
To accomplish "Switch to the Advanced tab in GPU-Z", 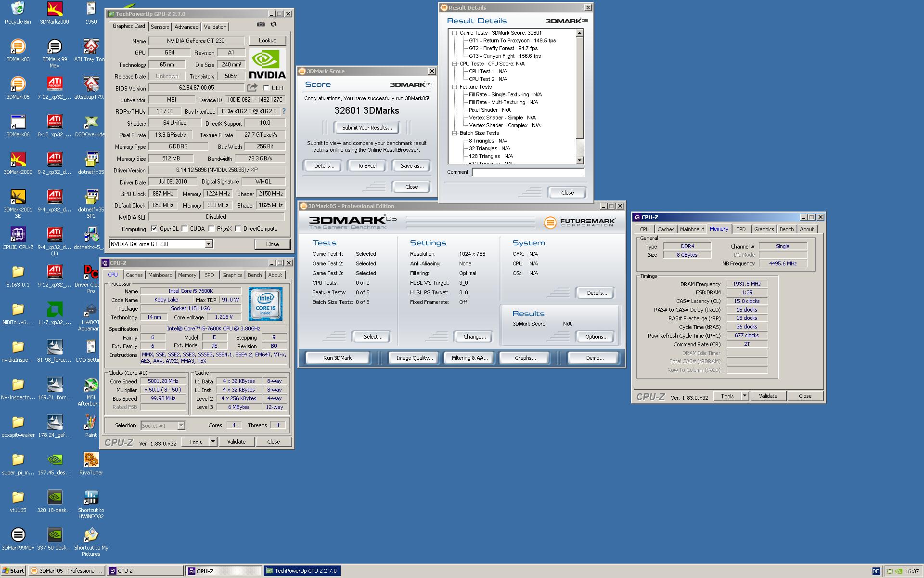I will tap(186, 27).
